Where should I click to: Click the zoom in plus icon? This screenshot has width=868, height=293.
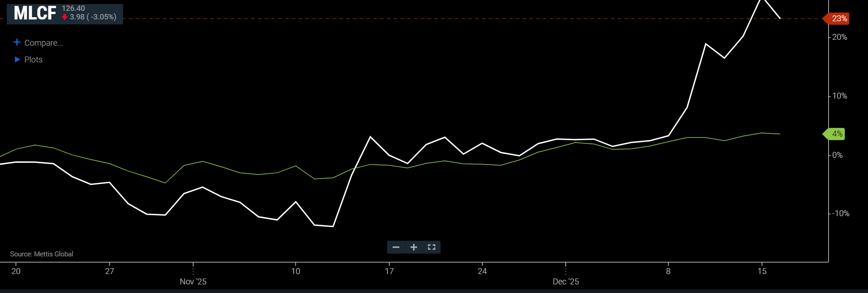pyautogui.click(x=414, y=247)
